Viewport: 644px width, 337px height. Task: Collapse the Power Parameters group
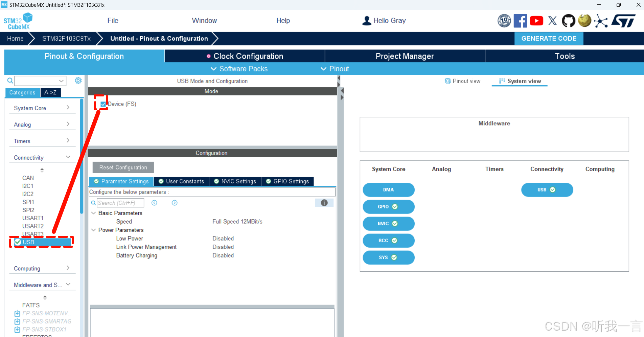(x=94, y=230)
